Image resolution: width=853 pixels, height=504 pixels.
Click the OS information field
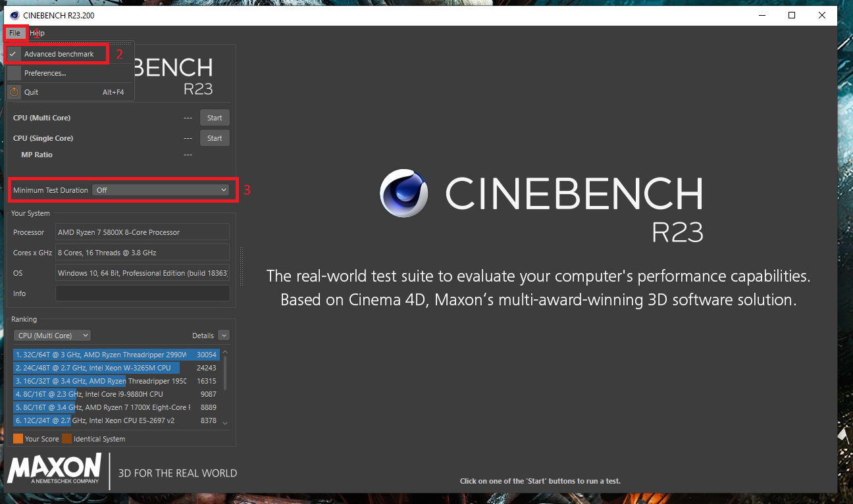click(x=142, y=273)
